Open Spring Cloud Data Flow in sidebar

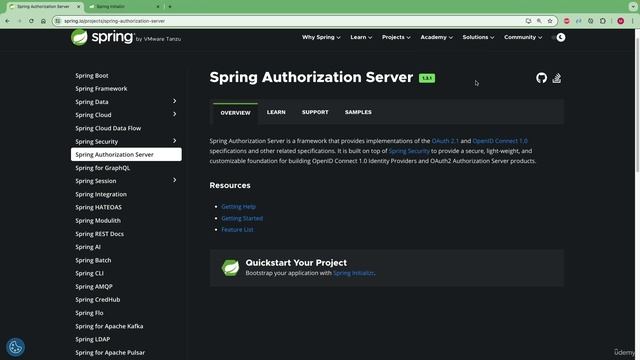[108, 128]
